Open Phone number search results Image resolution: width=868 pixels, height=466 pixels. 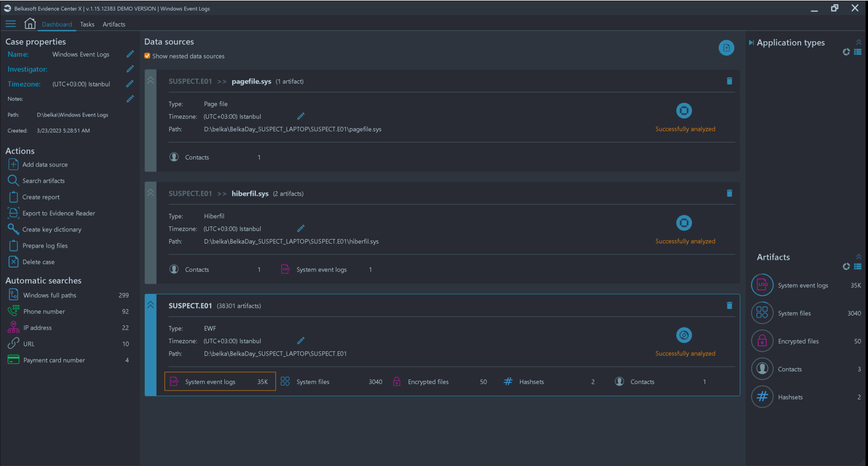68,311
